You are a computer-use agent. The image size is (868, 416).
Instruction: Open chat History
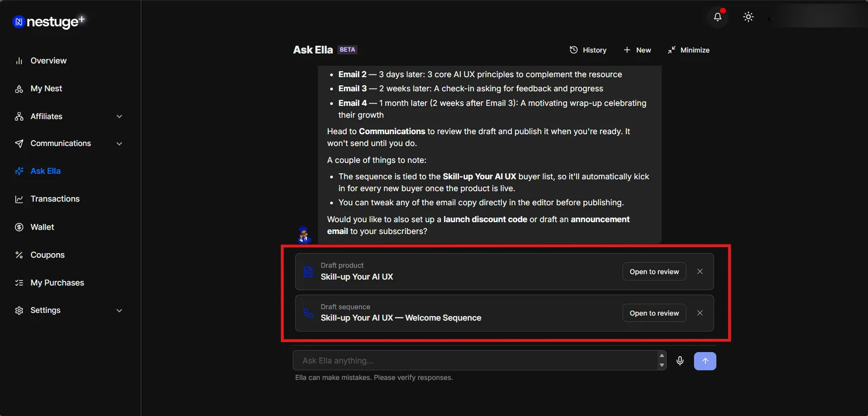(x=588, y=50)
